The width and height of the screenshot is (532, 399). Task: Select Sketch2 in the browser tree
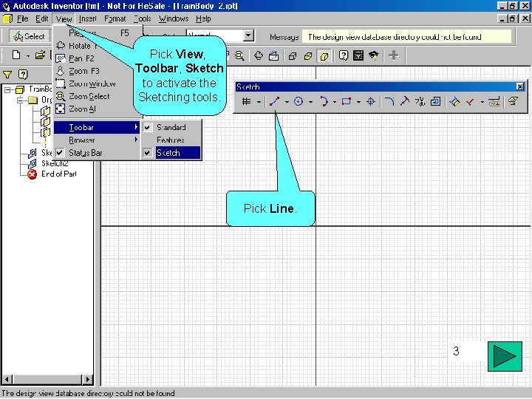55,163
